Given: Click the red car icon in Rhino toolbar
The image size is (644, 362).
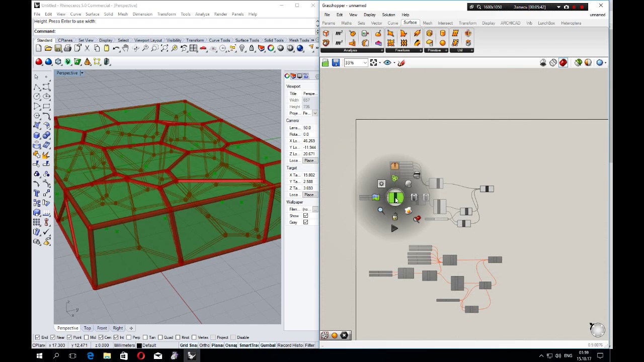Looking at the screenshot, I should click(203, 48).
